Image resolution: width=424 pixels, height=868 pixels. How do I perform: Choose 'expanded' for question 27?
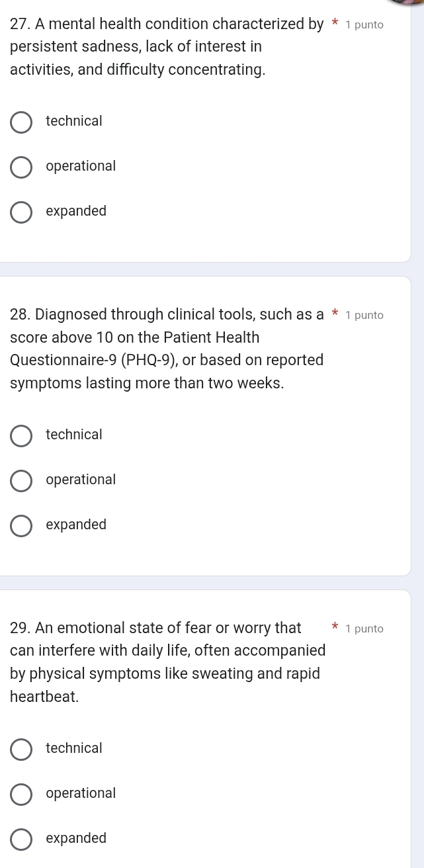point(21,212)
